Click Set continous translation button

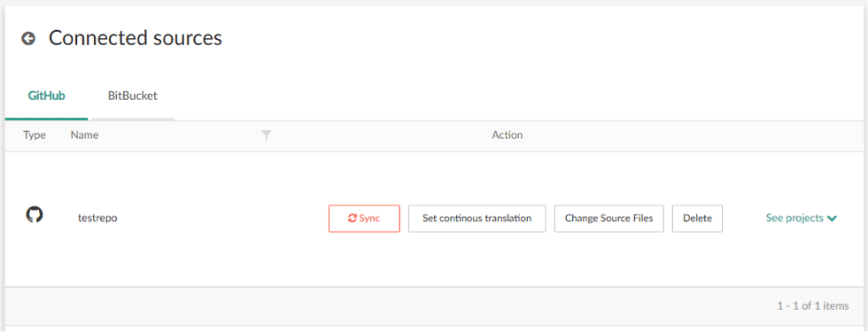click(477, 218)
